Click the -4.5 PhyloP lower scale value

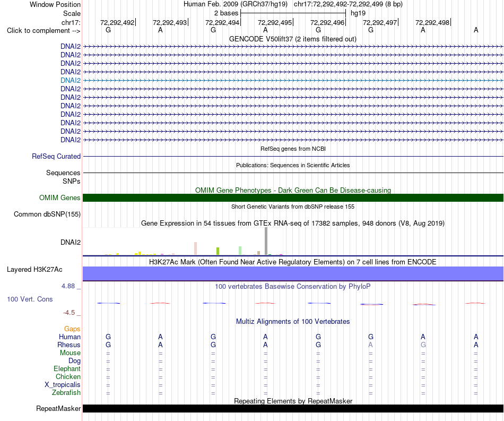coord(69,313)
